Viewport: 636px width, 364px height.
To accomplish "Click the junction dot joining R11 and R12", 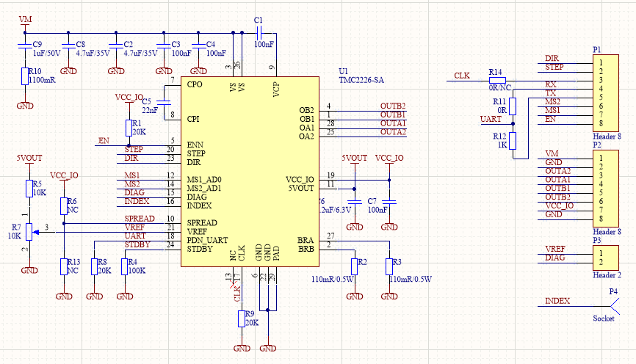I will [513, 123].
